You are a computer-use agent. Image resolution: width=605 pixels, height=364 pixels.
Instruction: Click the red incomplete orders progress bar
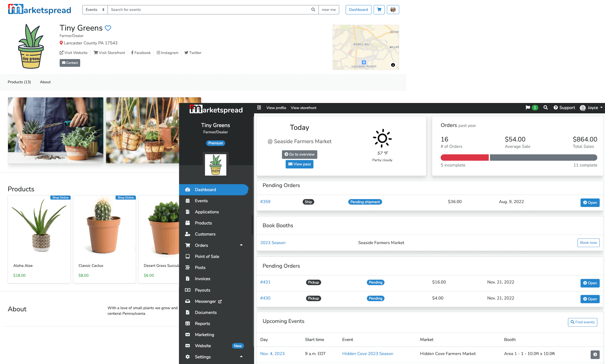(464, 158)
